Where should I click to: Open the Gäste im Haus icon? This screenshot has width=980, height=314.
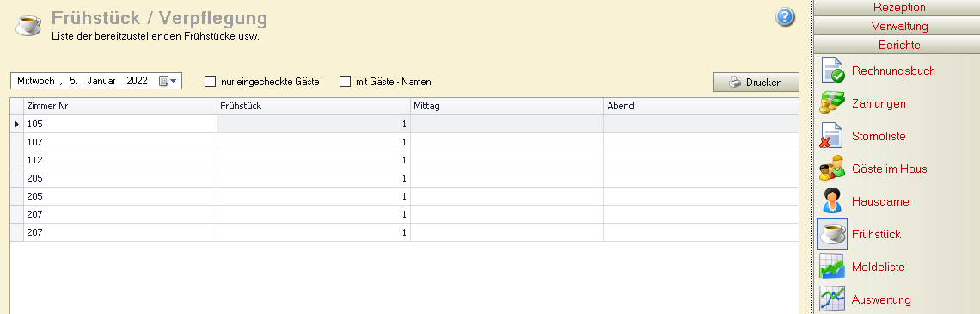pyautogui.click(x=832, y=169)
